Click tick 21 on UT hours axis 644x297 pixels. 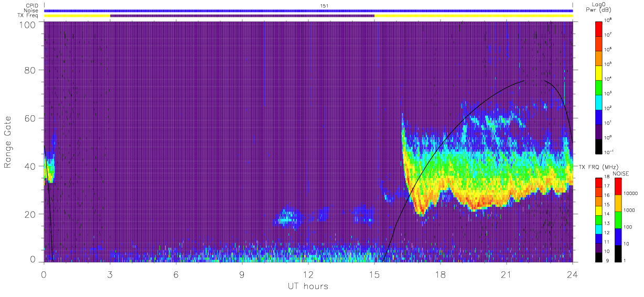pyautogui.click(x=507, y=274)
